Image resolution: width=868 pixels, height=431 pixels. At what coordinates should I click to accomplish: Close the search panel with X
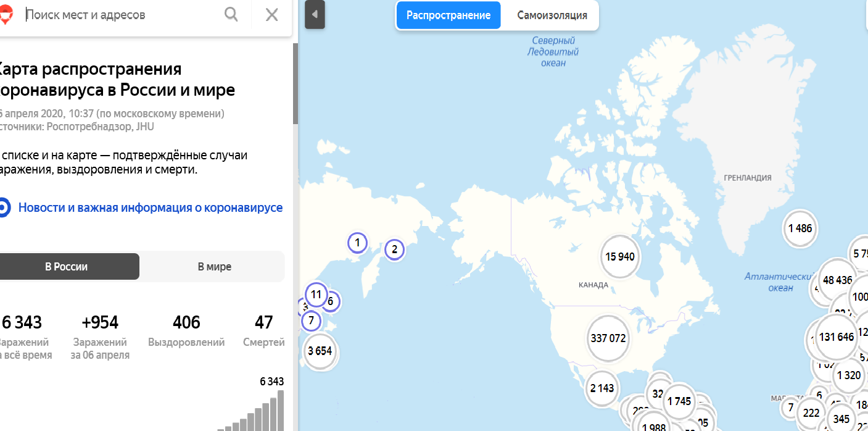click(x=271, y=15)
